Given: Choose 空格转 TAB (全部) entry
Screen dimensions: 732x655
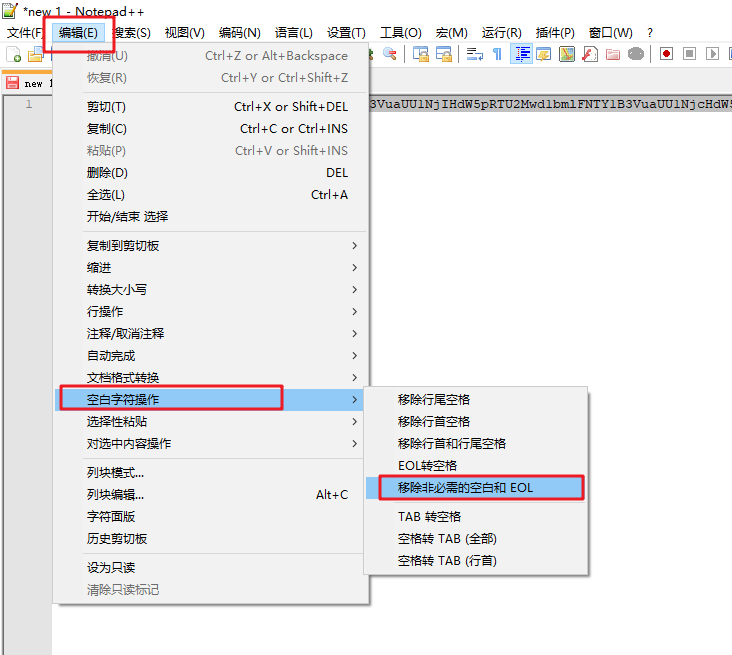Looking at the screenshot, I should point(476,539).
